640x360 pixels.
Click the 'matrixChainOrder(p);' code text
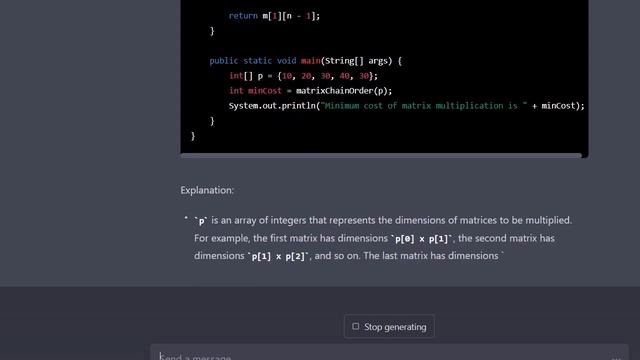pos(344,91)
